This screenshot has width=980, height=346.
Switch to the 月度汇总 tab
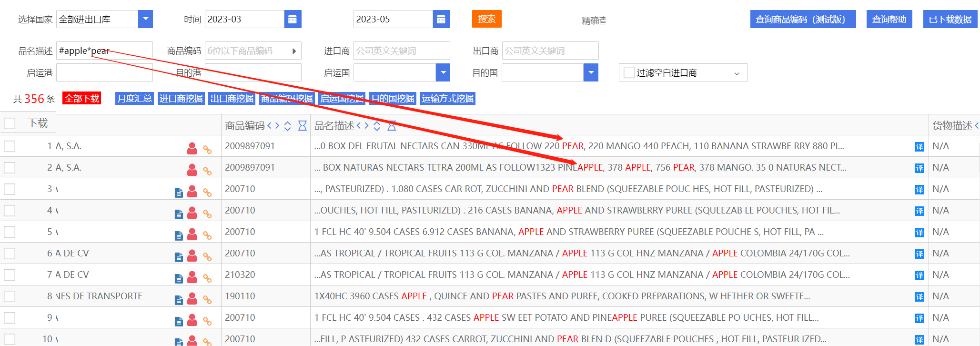pos(134,99)
